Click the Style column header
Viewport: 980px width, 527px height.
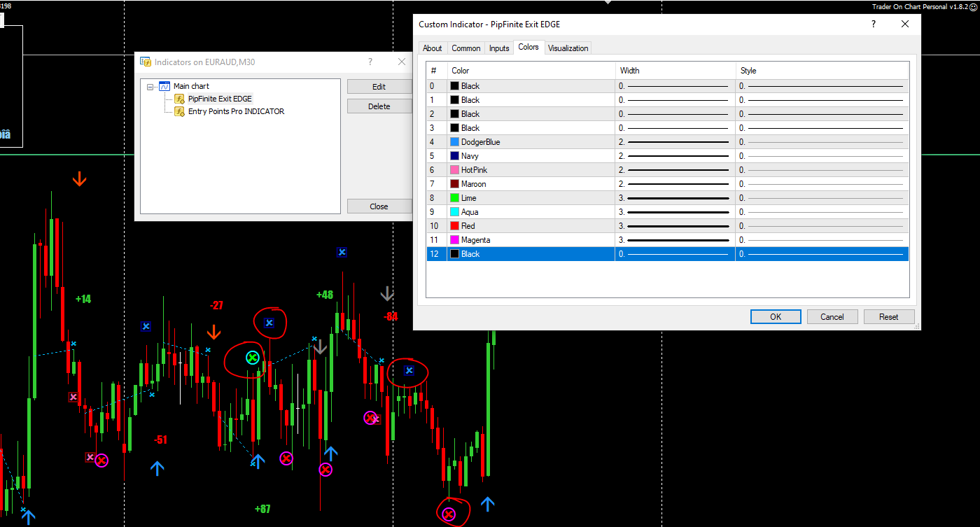822,71
